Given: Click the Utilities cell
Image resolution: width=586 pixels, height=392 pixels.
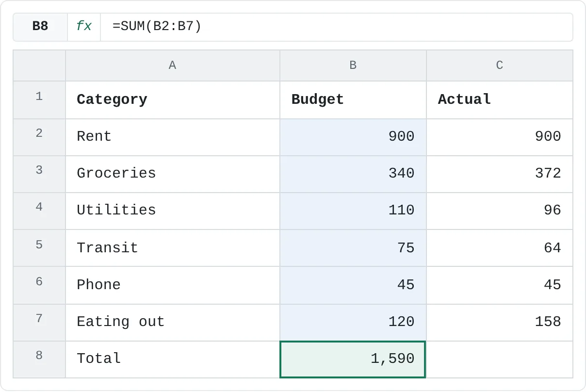Looking at the screenshot, I should (173, 211).
